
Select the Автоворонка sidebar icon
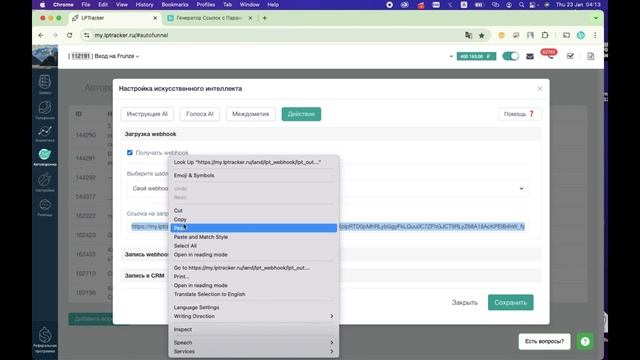(x=45, y=157)
